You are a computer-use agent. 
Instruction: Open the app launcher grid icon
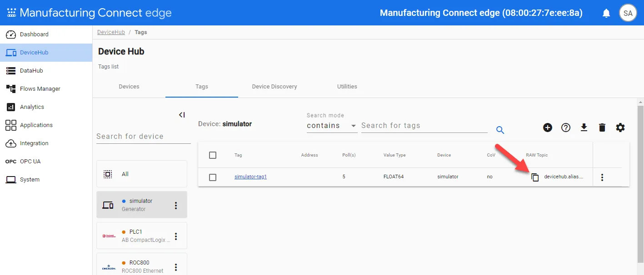coord(11,13)
